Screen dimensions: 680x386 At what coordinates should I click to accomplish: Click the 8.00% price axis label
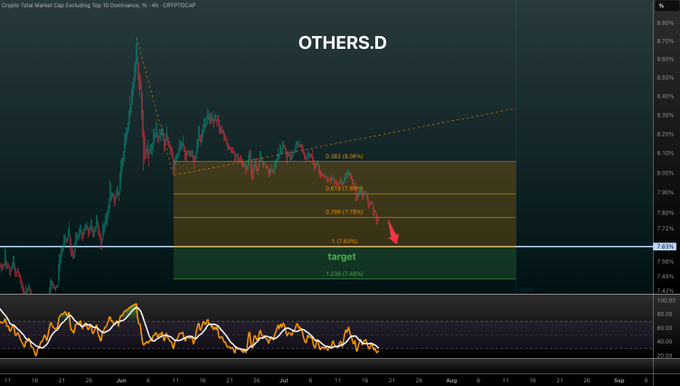click(x=665, y=173)
